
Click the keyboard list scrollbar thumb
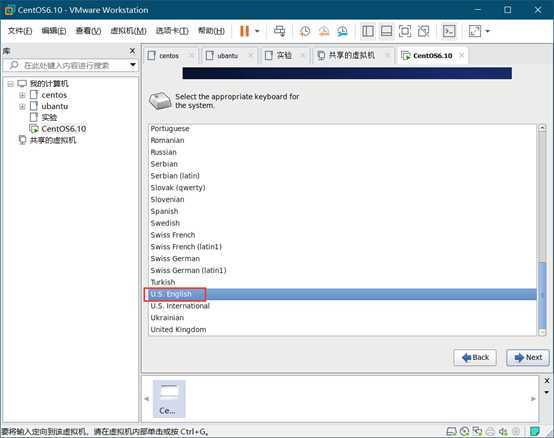(542, 295)
